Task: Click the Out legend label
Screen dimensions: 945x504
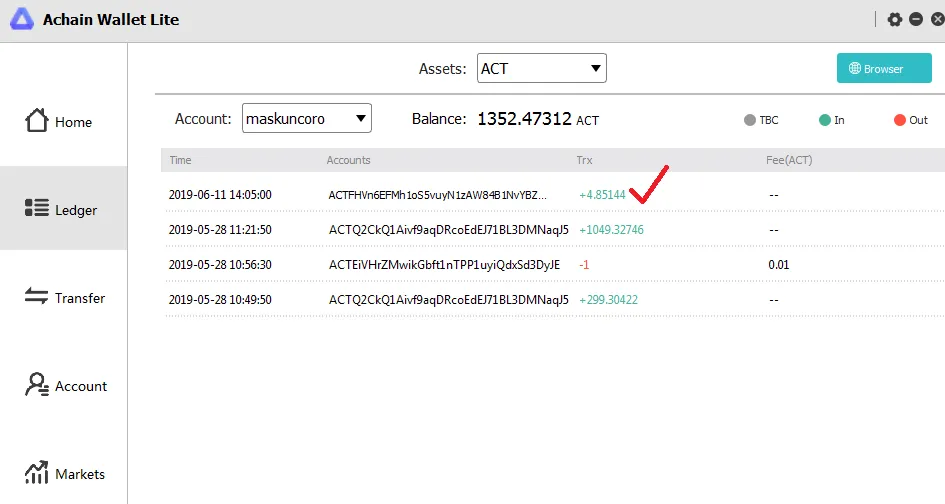Action: [x=918, y=120]
